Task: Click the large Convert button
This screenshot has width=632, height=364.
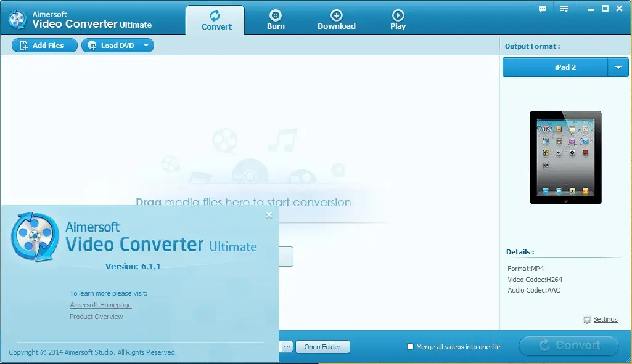Action: 568,346
